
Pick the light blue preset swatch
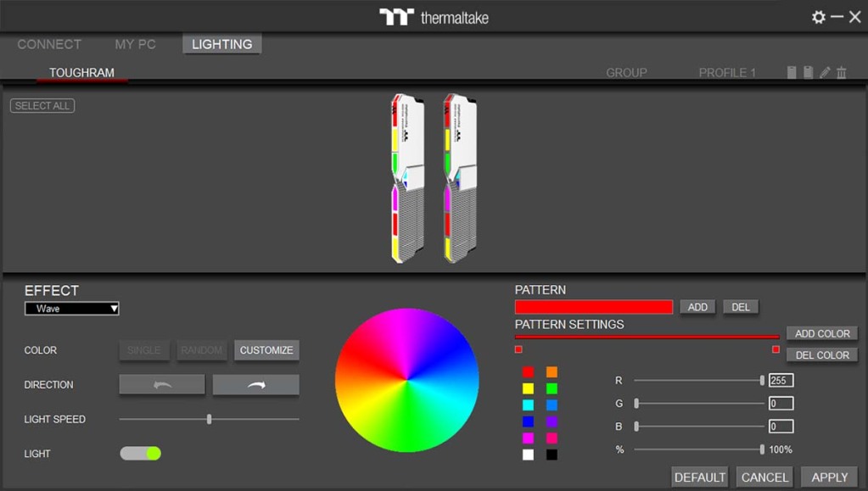[x=552, y=405]
